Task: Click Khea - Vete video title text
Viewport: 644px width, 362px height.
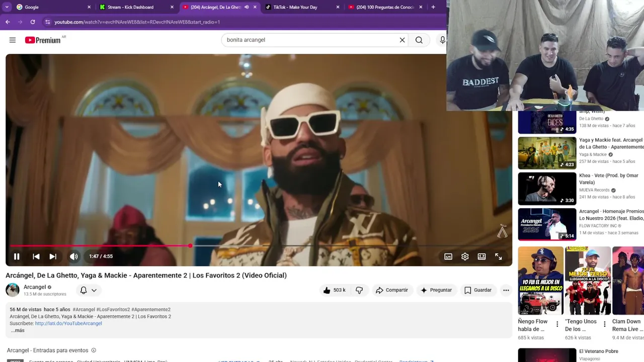Action: [x=609, y=179]
